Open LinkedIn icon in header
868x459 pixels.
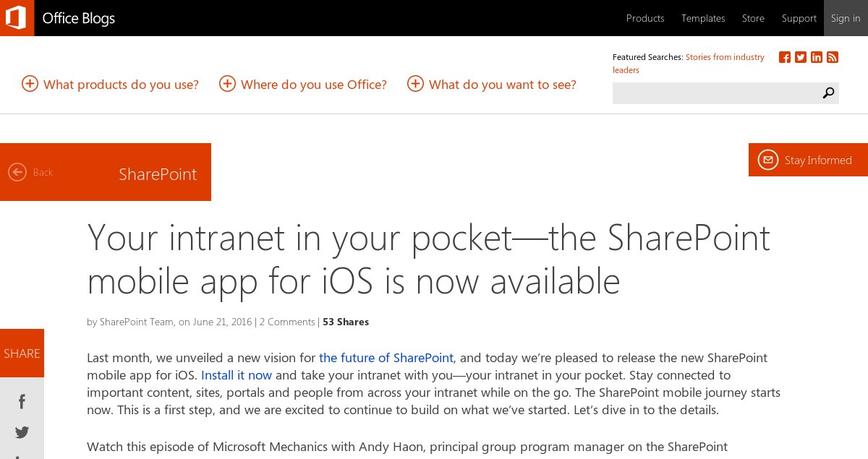pos(817,57)
